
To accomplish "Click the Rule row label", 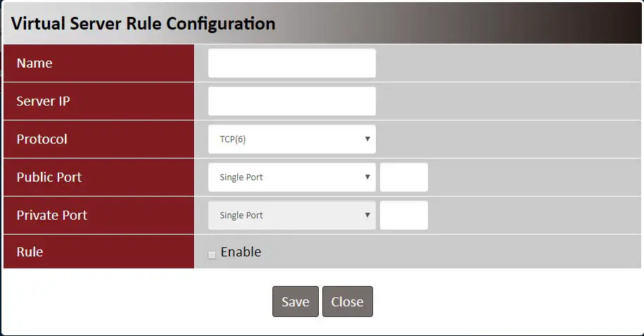I will point(30,252).
